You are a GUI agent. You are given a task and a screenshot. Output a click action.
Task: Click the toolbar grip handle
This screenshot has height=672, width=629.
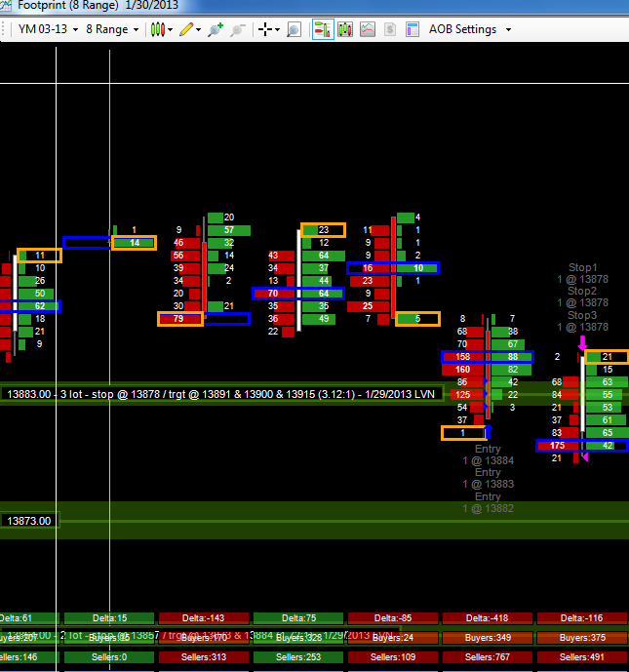point(4,29)
